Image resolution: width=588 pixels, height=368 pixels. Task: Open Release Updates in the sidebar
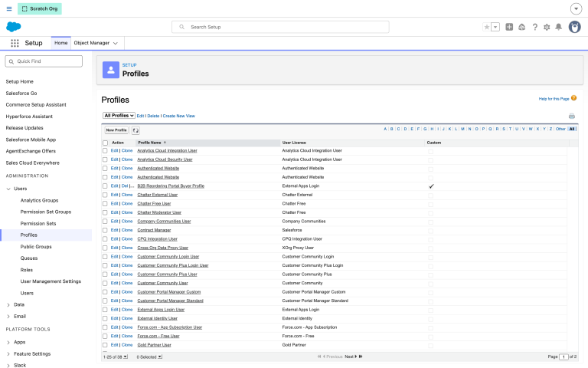coord(24,128)
